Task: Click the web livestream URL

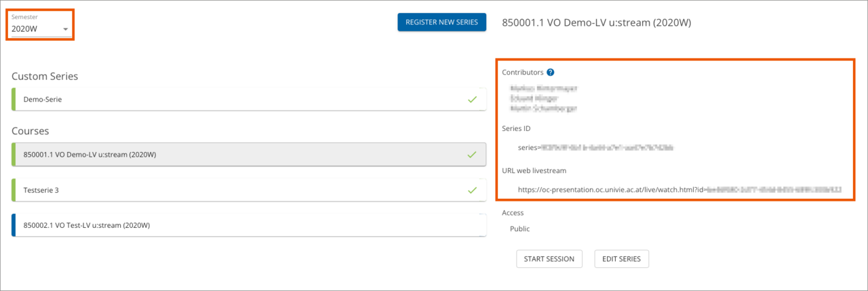Action: (x=679, y=190)
